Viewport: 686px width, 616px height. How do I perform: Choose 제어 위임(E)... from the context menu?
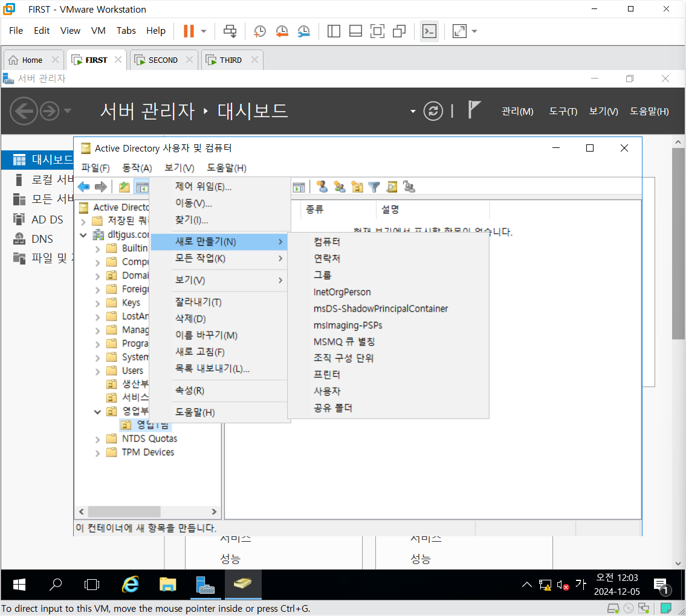pos(219,187)
